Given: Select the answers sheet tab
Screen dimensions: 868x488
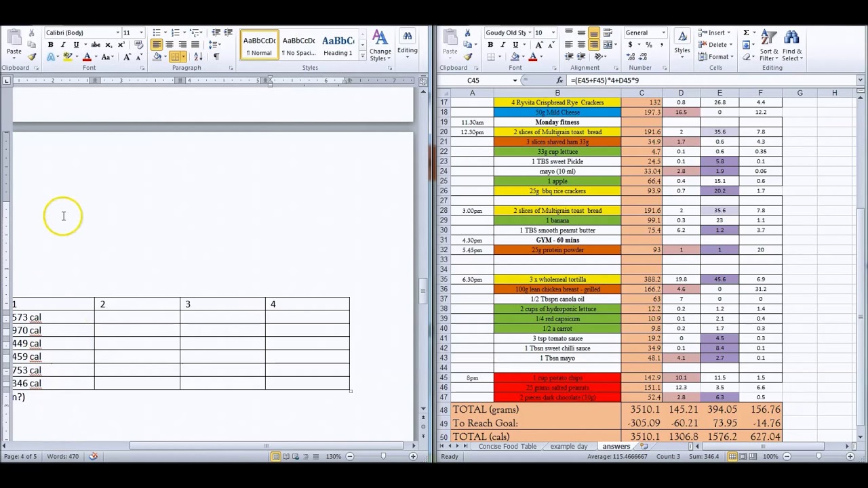Looking at the screenshot, I should pos(616,447).
